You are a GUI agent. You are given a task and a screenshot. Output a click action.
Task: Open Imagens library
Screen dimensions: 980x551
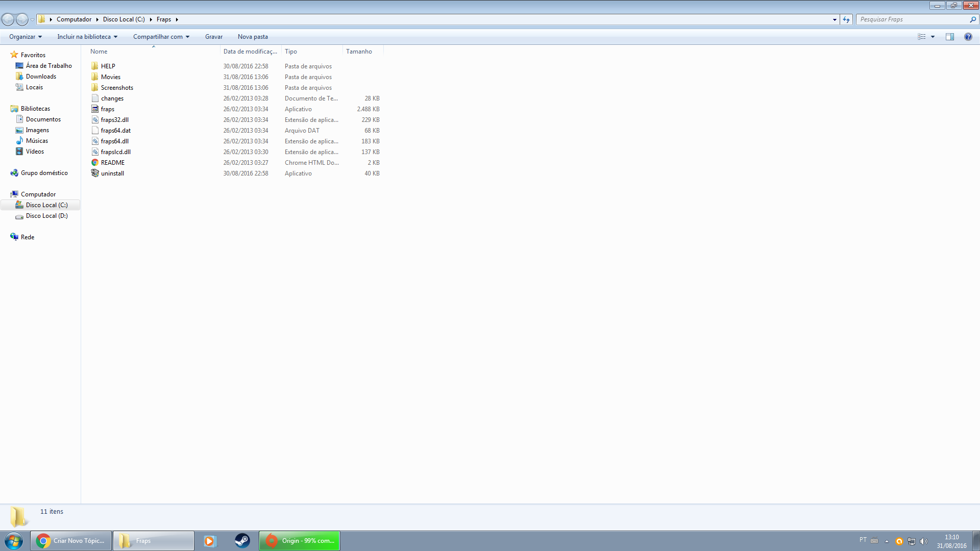click(x=37, y=130)
